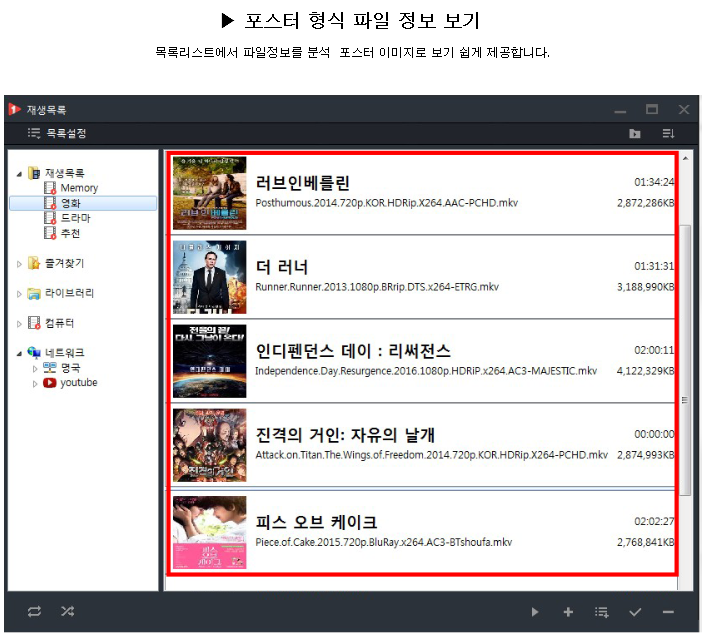Click the youtube icon in tree

pos(49,383)
